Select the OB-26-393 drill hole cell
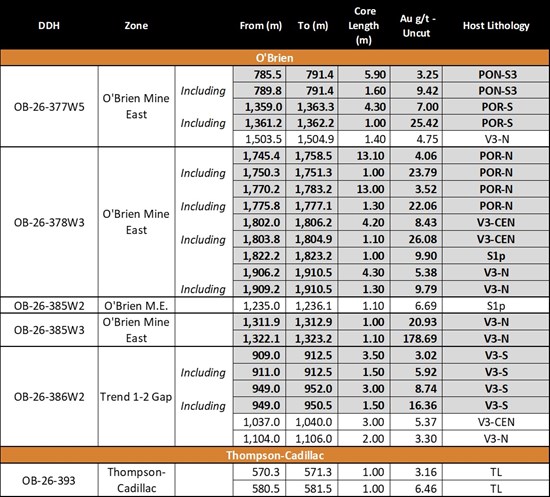550x497 pixels. [49, 480]
